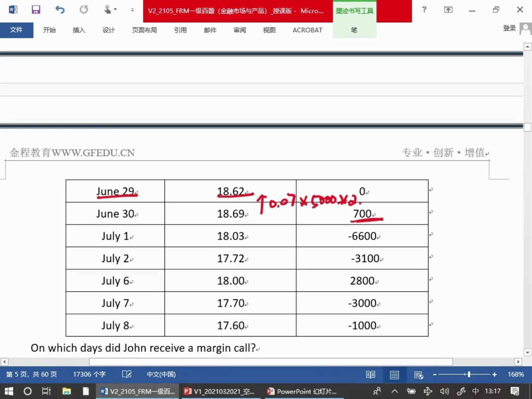Open Cortana search circle on taskbar
The width and height of the screenshot is (532, 399).
[27, 391]
